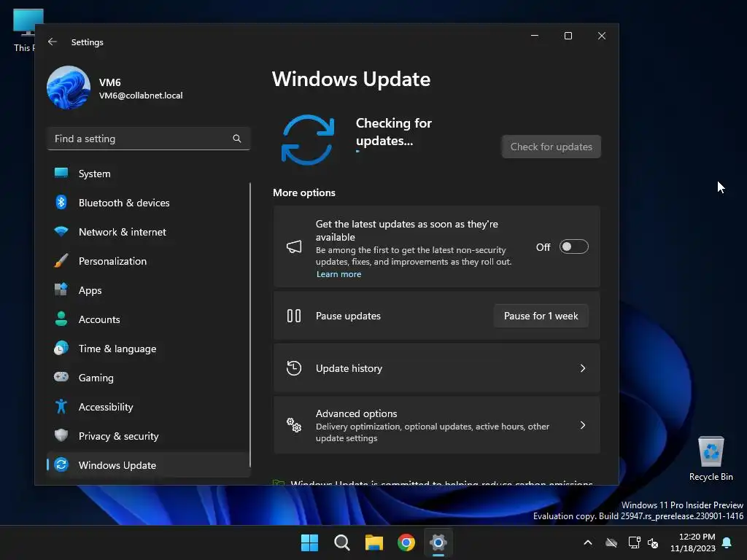Click the Accessibility figure icon
This screenshot has height=560, width=747.
click(61, 406)
